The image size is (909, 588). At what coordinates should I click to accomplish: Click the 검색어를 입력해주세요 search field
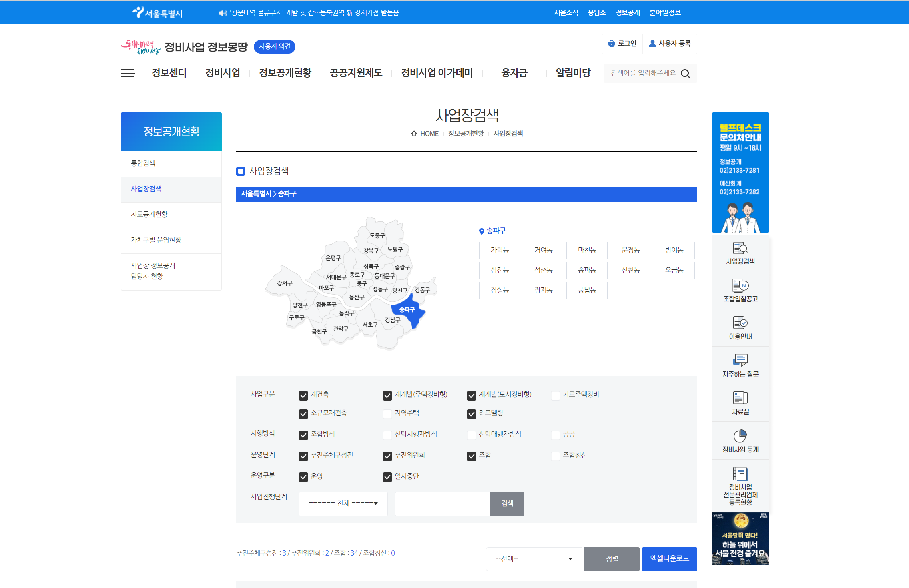tap(643, 73)
